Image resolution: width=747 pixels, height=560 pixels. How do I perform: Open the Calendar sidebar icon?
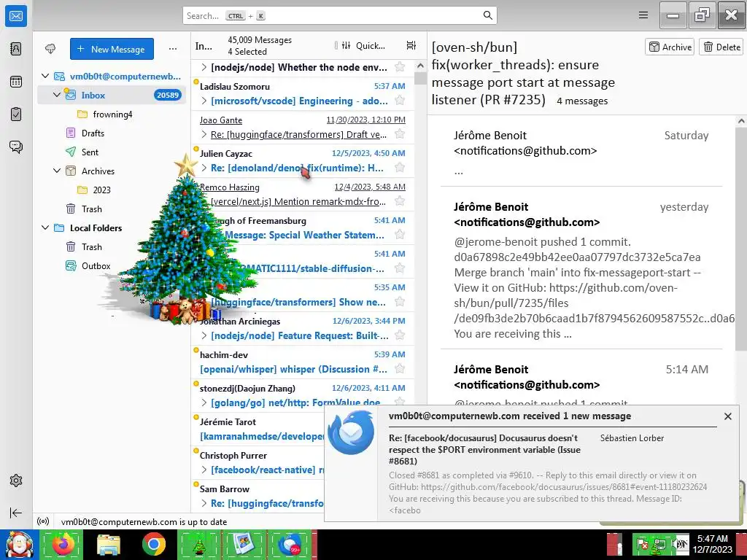(x=16, y=82)
